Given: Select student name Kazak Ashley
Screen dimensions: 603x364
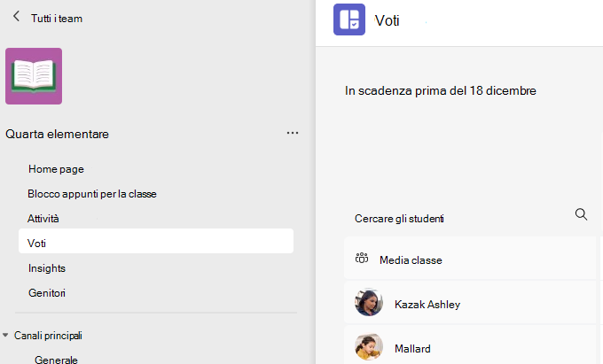Looking at the screenshot, I should (x=427, y=305).
